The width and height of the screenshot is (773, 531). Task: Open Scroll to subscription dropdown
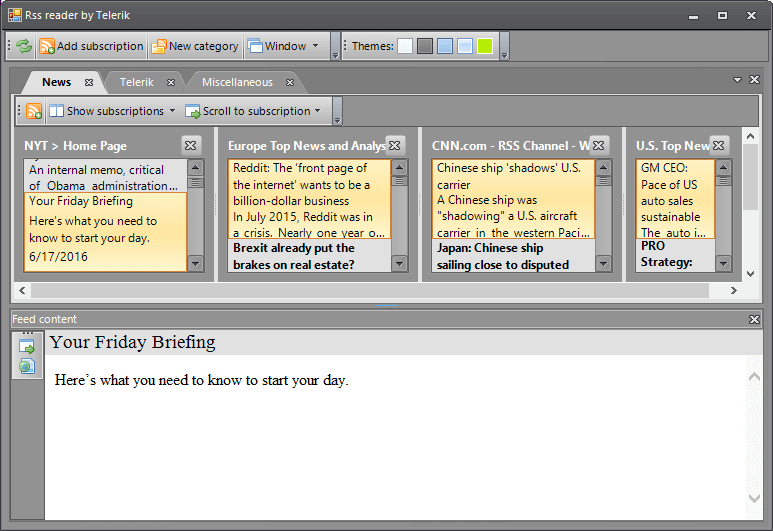click(x=253, y=111)
